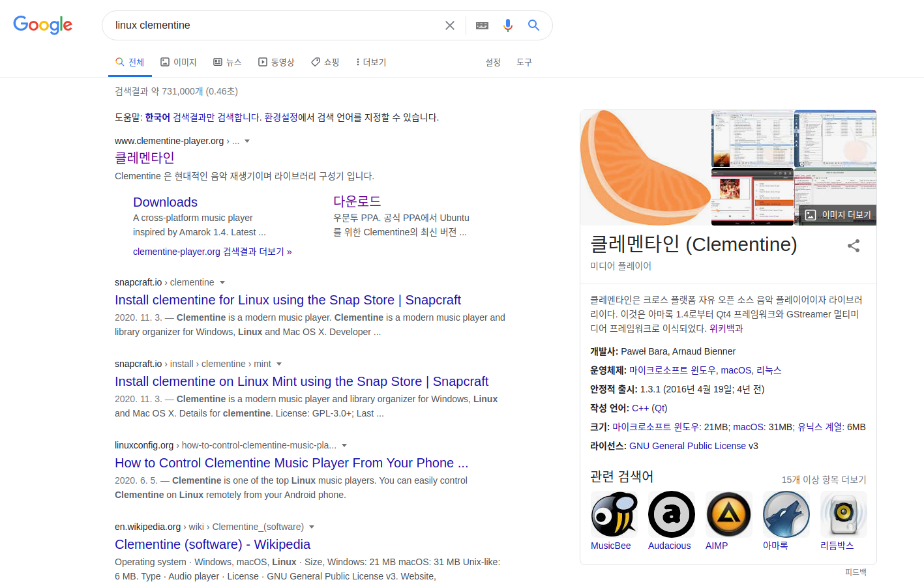
Task: Open the AIMP related search icon
Action: click(728, 514)
